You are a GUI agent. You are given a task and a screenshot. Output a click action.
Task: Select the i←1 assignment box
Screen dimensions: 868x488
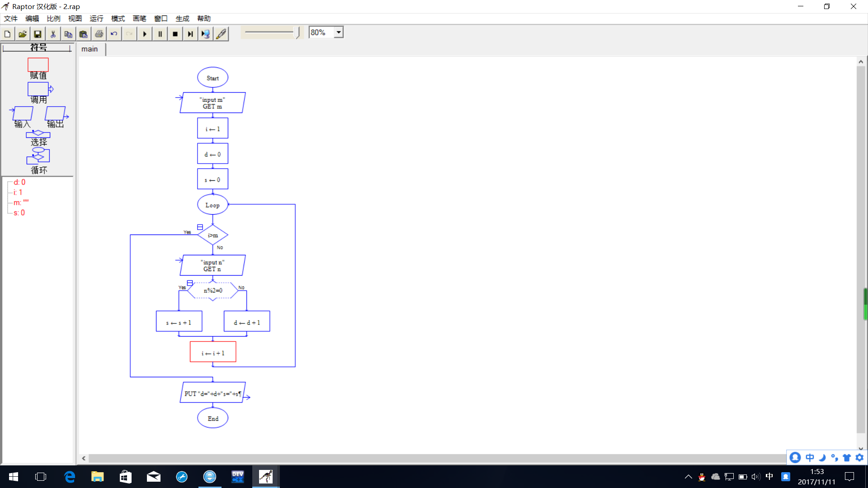(212, 128)
